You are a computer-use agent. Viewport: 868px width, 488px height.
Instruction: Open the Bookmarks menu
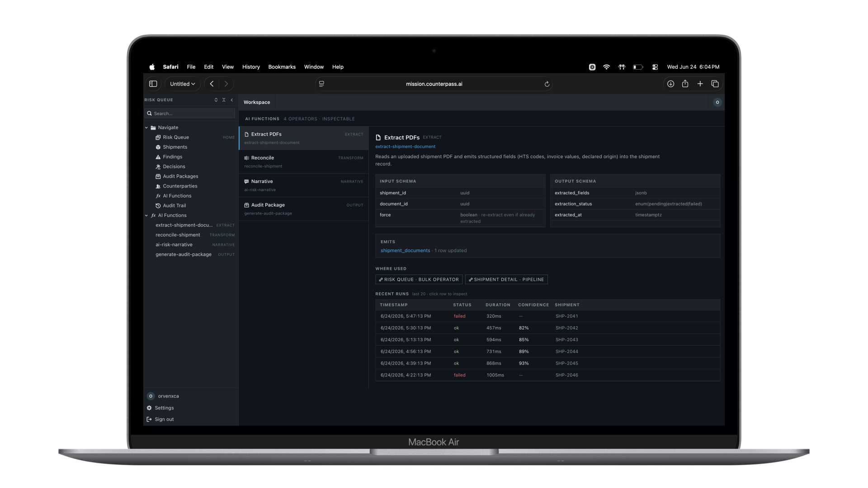coord(282,67)
